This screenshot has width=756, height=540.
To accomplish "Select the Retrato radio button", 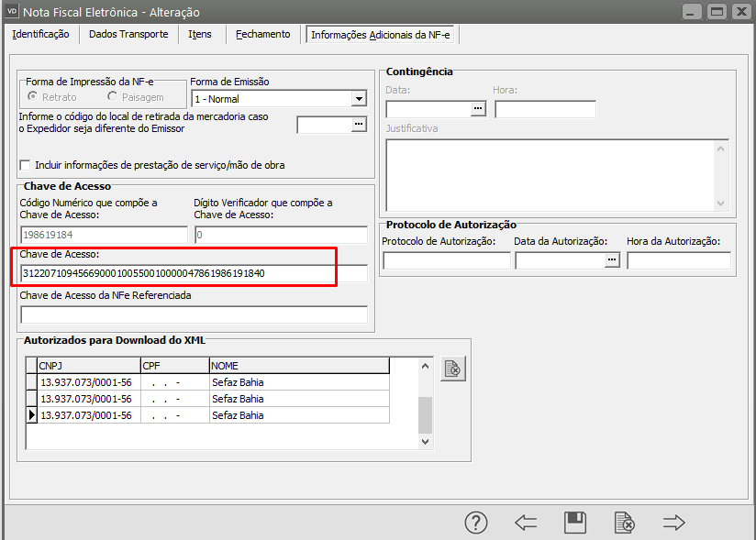I will 32,97.
